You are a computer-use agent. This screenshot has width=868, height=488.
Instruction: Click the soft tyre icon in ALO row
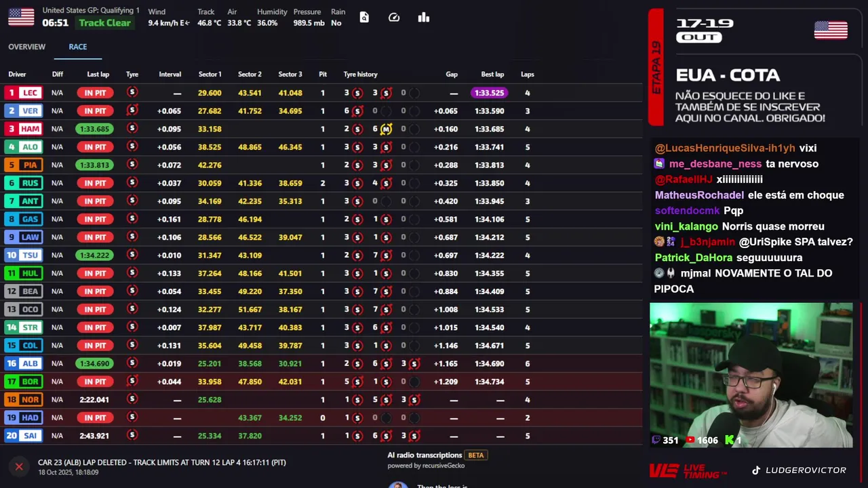tap(132, 146)
